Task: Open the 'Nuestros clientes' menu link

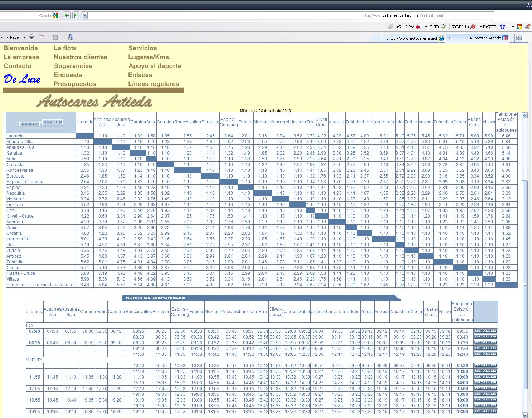Action: click(80, 57)
